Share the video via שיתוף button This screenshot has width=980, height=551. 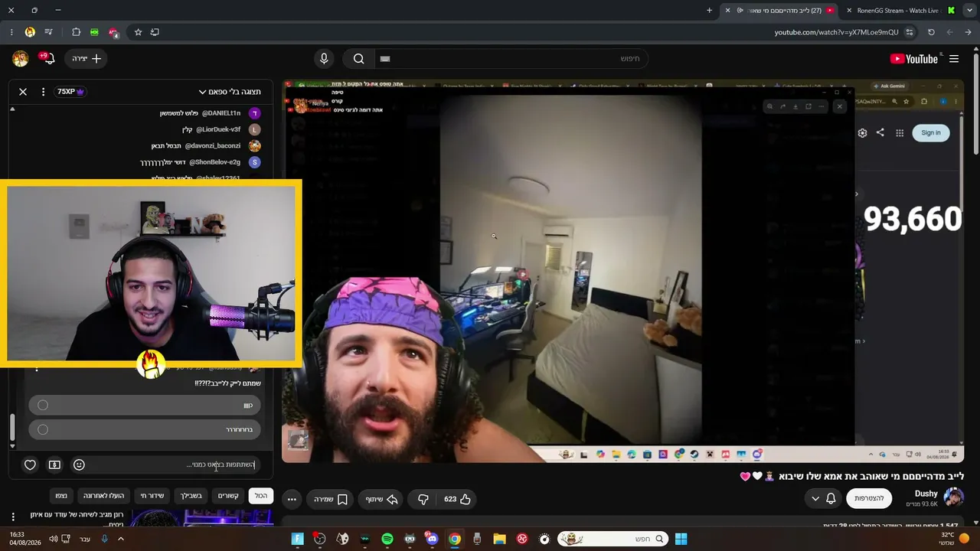tap(381, 499)
